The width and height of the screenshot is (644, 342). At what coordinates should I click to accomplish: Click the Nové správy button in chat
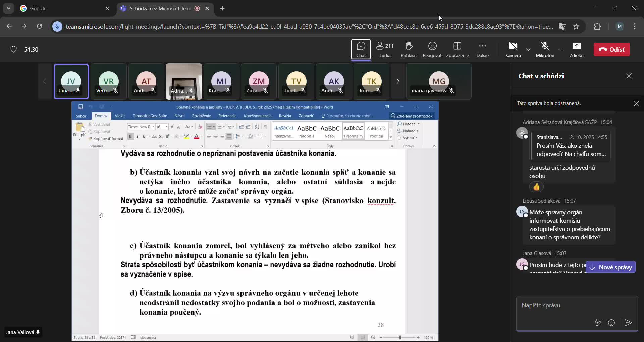pos(610,267)
